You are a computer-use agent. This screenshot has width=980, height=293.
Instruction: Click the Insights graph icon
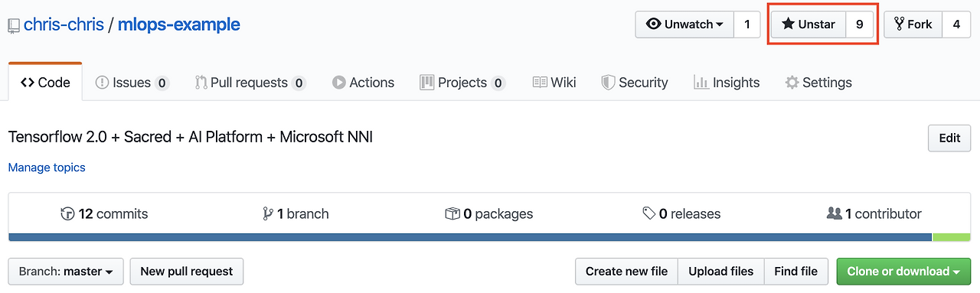pyautogui.click(x=701, y=83)
